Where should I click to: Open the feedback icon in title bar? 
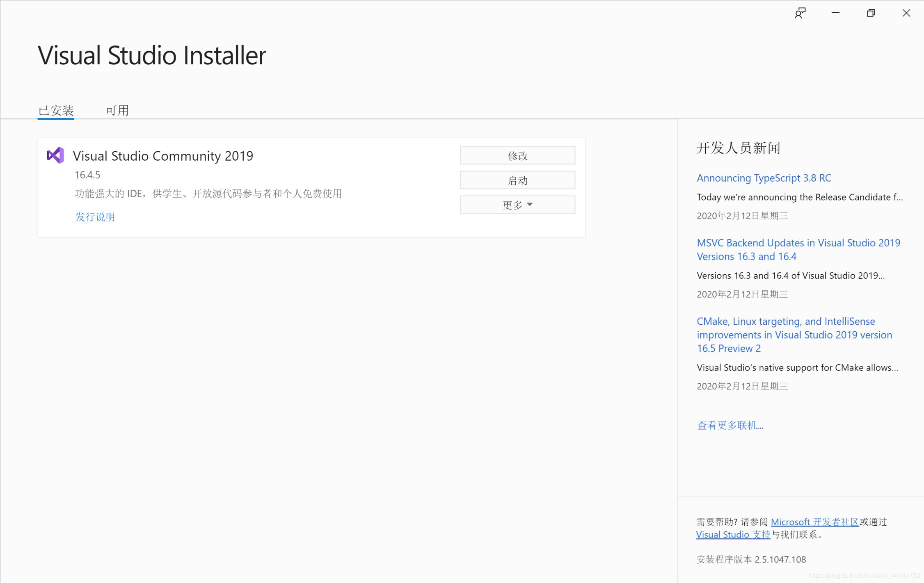tap(800, 13)
